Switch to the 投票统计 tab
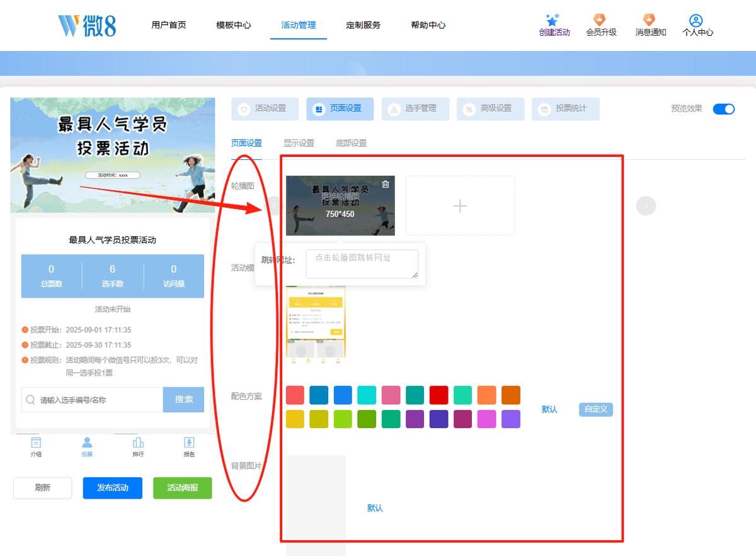 [x=565, y=109]
